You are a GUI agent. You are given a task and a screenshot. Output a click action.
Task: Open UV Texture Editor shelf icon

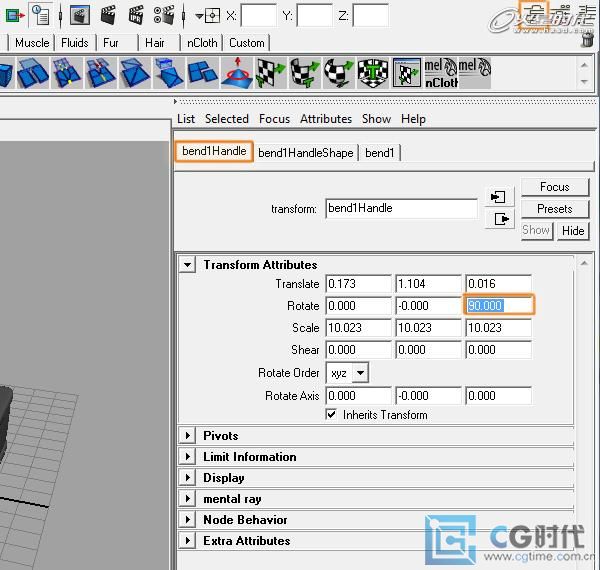407,73
